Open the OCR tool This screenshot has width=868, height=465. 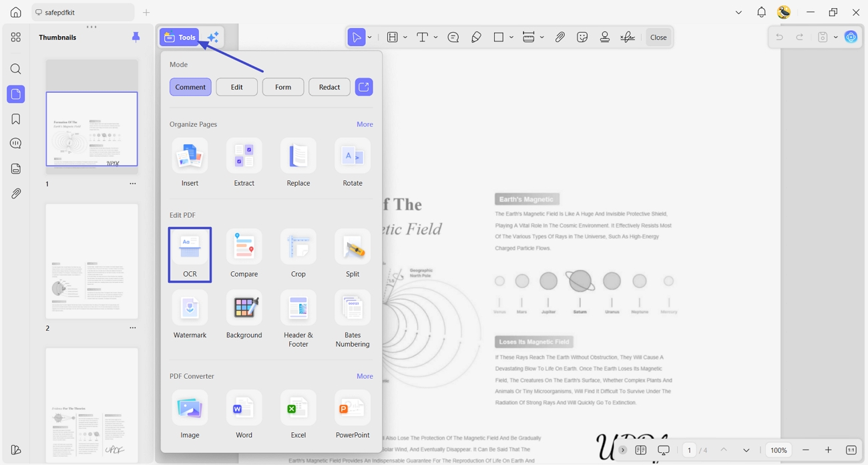190,255
